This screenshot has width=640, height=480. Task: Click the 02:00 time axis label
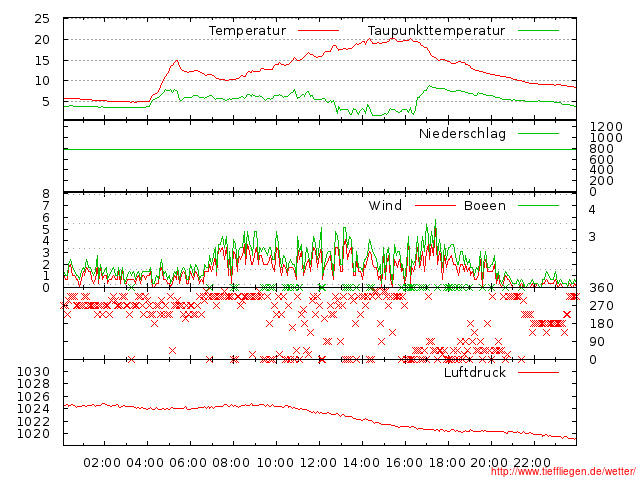coord(102,463)
